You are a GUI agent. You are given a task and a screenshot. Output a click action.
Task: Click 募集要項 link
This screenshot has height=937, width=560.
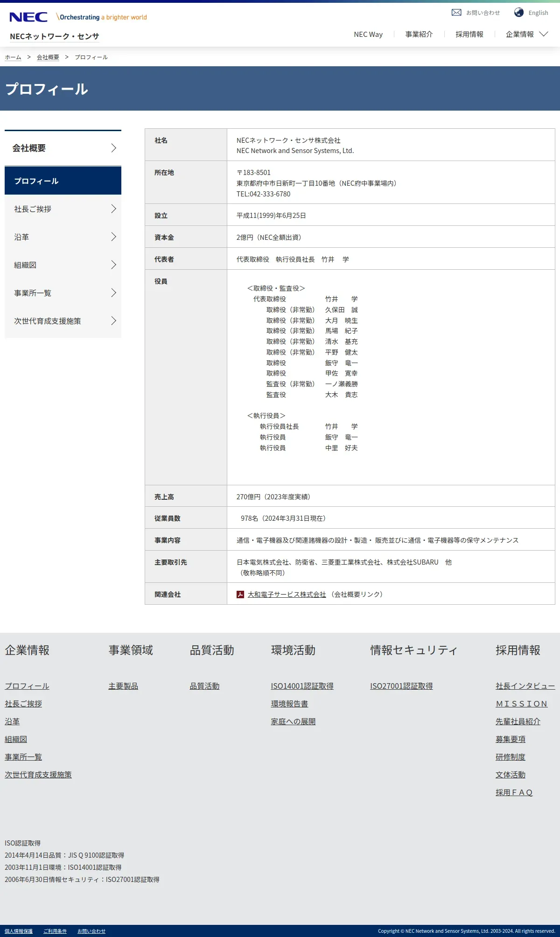click(511, 739)
